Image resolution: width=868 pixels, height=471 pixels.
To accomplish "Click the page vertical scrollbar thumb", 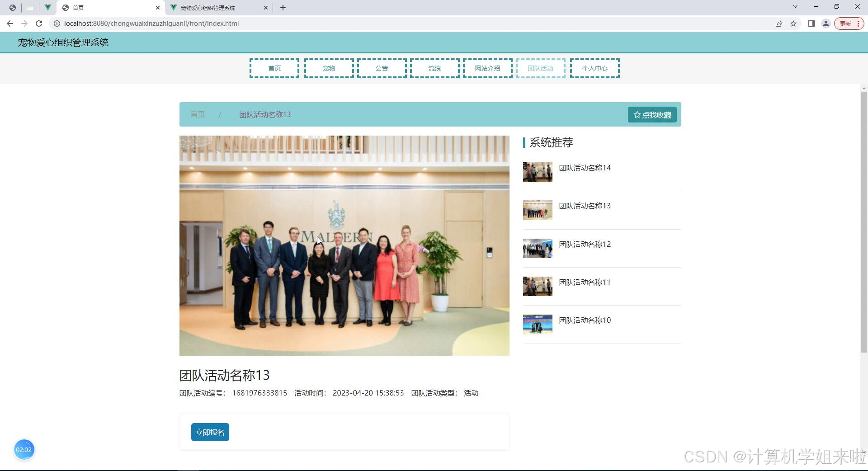I will [864, 221].
